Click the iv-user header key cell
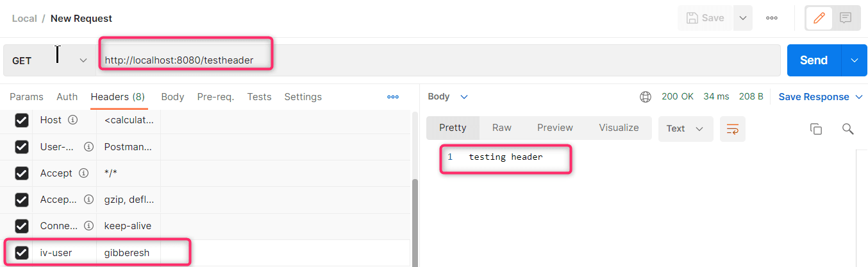The height and width of the screenshot is (267, 868). pos(64,253)
